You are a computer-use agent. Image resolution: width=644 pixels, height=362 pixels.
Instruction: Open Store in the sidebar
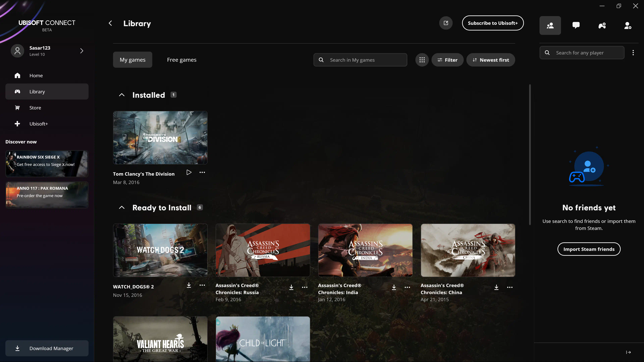coord(47,108)
